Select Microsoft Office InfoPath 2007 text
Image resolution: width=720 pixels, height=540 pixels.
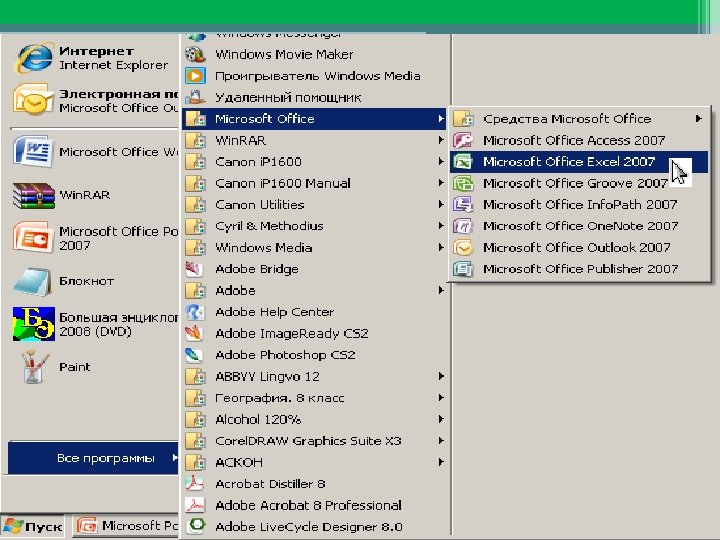pos(580,204)
